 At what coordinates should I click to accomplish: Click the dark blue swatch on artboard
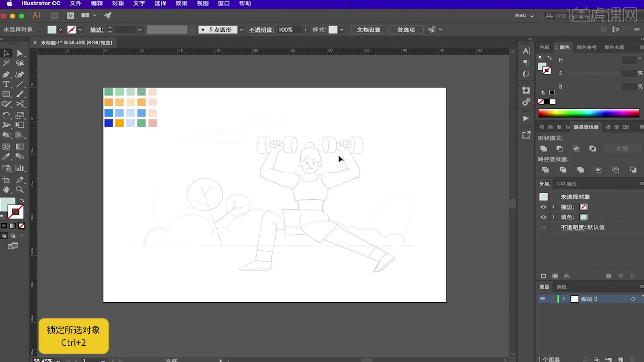pos(108,123)
